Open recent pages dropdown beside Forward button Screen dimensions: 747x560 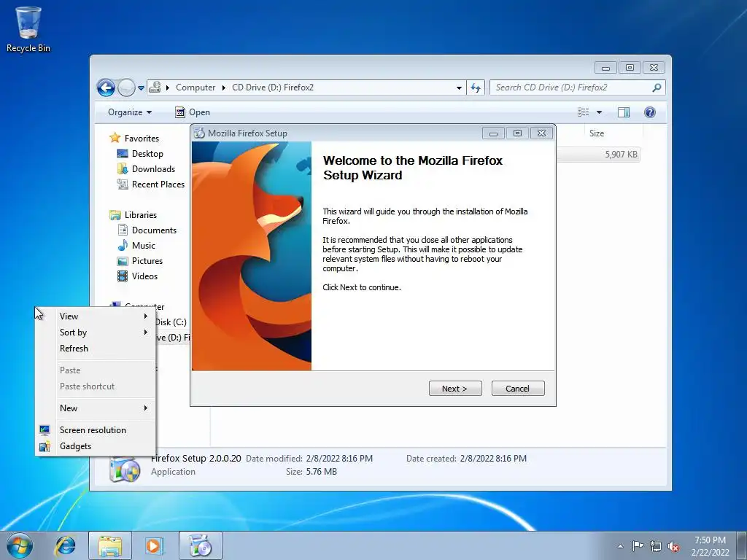coord(141,88)
